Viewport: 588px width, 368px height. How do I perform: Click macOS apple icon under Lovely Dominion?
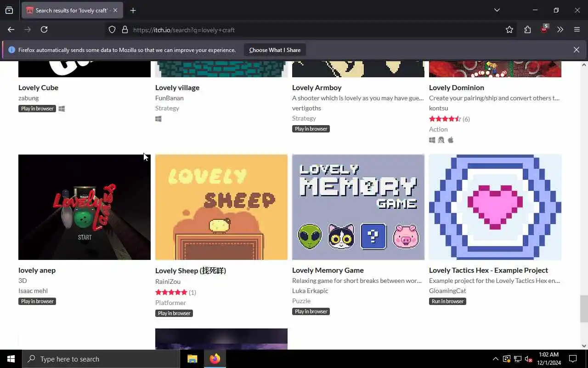coord(451,140)
